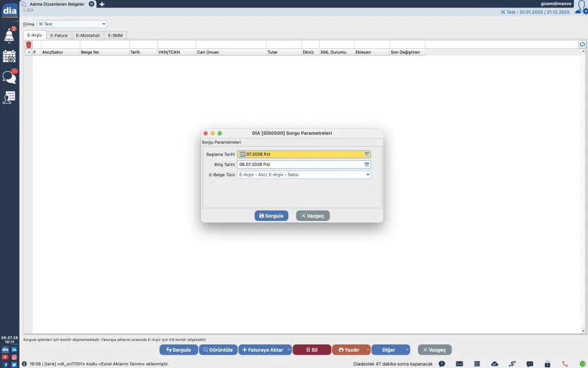Click the Görüntüle button

[x=218, y=350]
